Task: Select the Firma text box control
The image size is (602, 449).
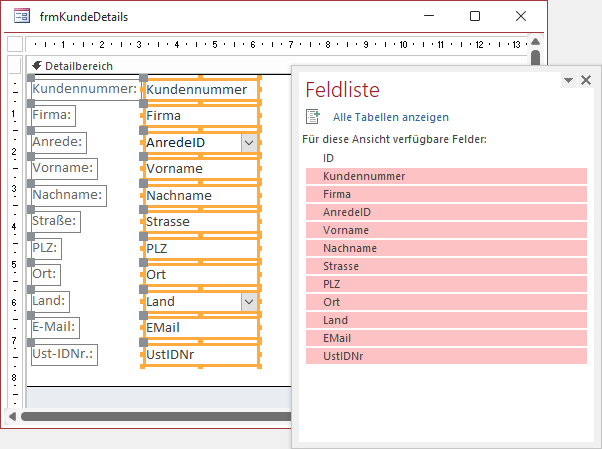Action: 201,116
